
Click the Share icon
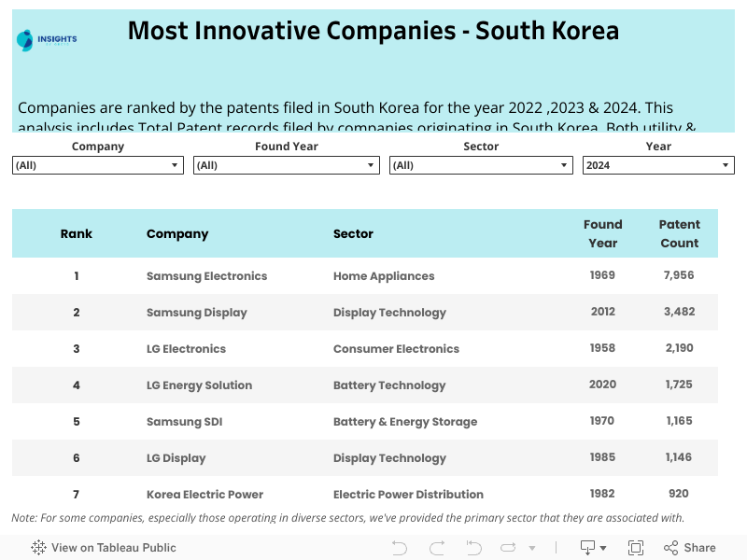tap(670, 548)
